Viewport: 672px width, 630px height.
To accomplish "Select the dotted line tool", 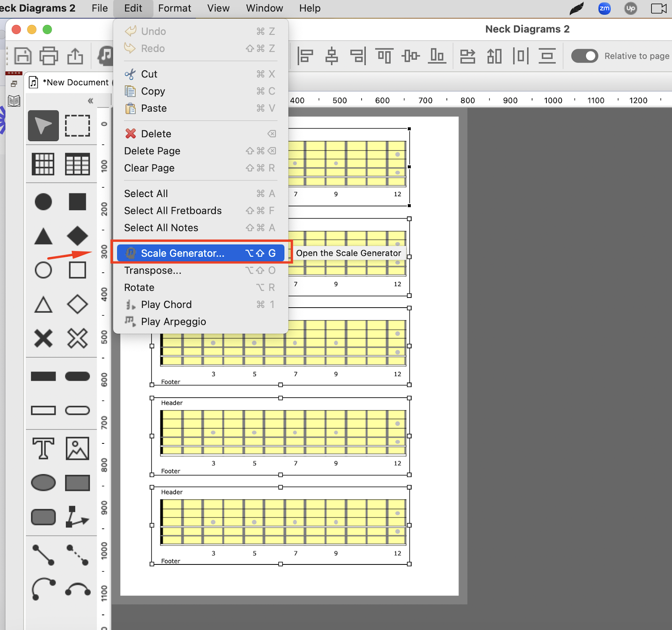I will pyautogui.click(x=77, y=555).
